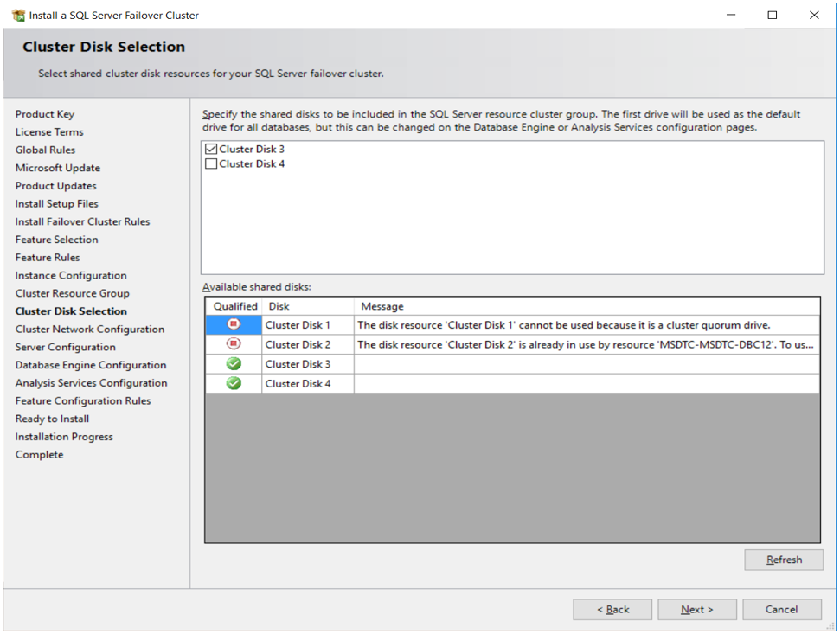Select Feature Rules step

point(47,258)
